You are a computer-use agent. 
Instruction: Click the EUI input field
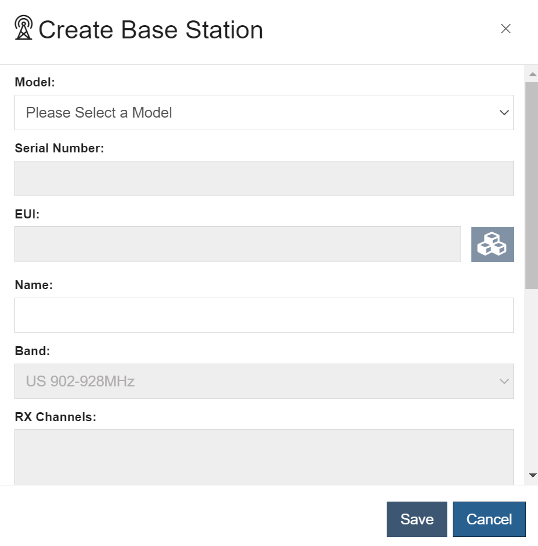(x=237, y=244)
